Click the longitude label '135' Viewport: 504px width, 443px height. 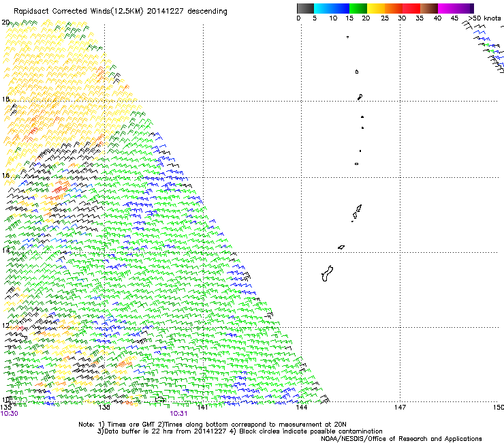tap(5, 408)
